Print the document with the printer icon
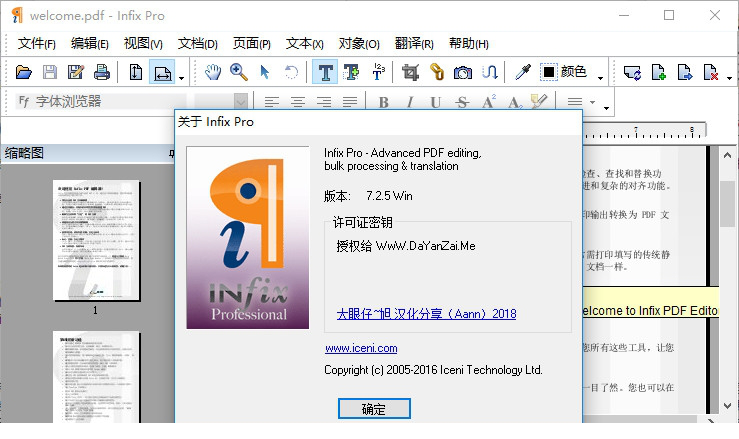 (101, 72)
